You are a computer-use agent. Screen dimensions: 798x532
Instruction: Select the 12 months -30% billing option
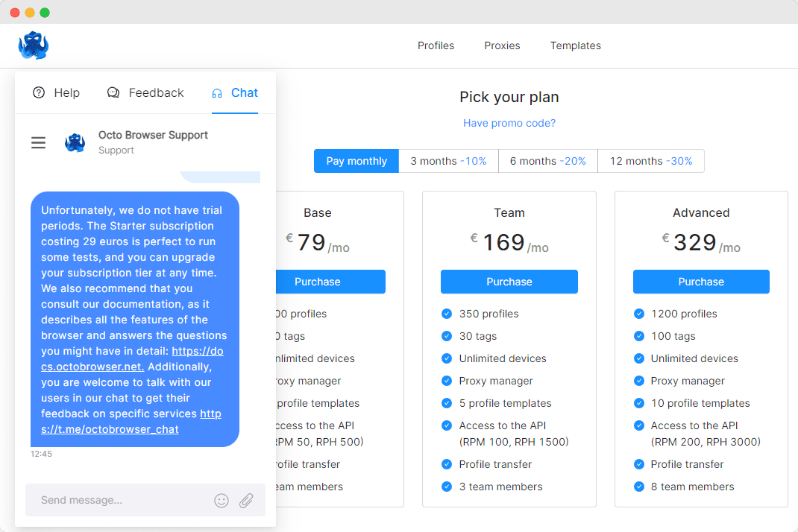[x=651, y=161]
